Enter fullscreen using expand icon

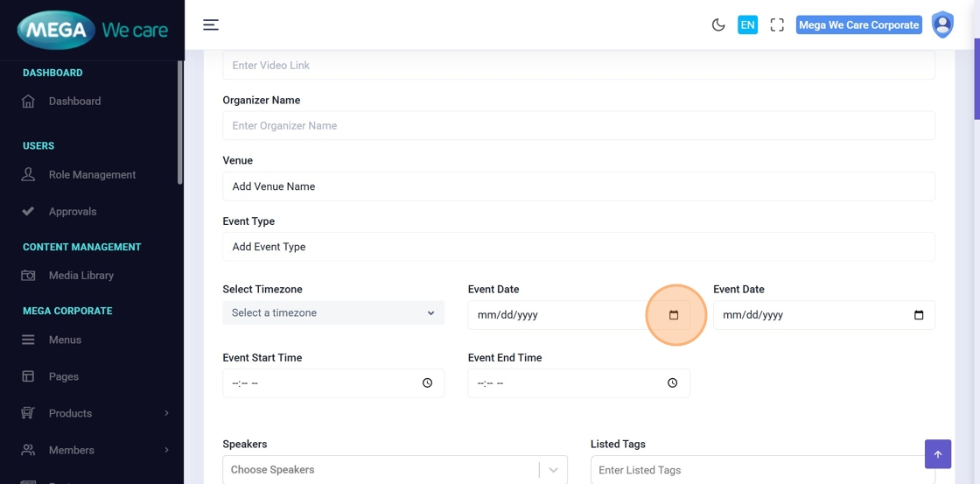click(x=777, y=25)
